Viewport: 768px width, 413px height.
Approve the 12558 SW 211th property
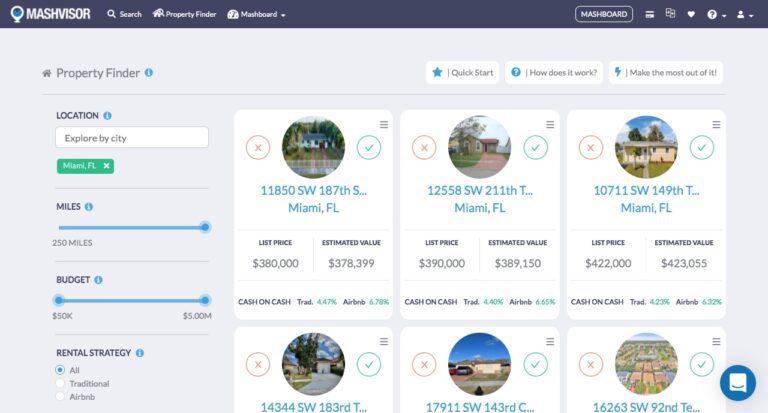point(535,148)
